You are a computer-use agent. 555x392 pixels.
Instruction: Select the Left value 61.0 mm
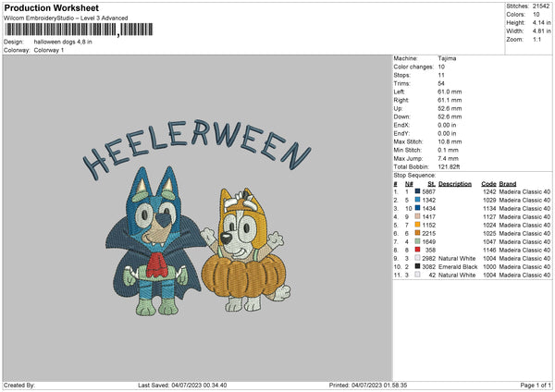pyautogui.click(x=450, y=92)
